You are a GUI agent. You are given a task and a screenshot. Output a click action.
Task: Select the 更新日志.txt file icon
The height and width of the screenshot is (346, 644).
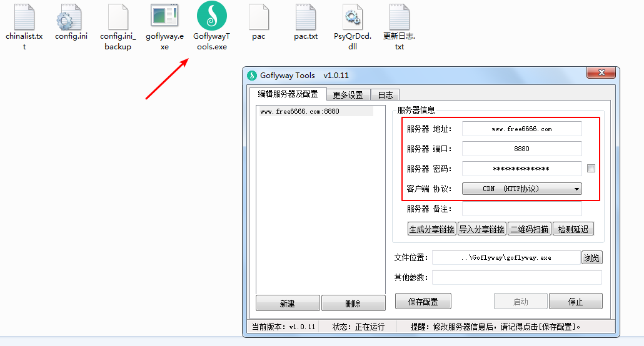399,17
